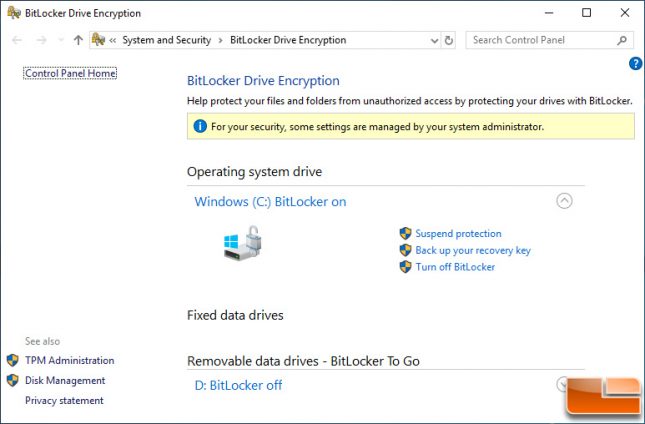645x424 pixels.
Task: Click the info icon in the yellow banner
Action: click(200, 126)
